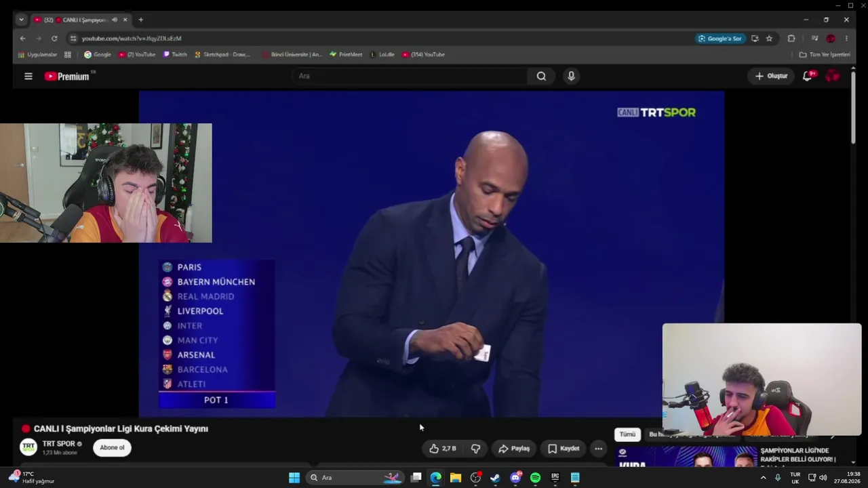
Task: Open the Tüm Yer İşaretleri bookmarks folder
Action: [825, 54]
